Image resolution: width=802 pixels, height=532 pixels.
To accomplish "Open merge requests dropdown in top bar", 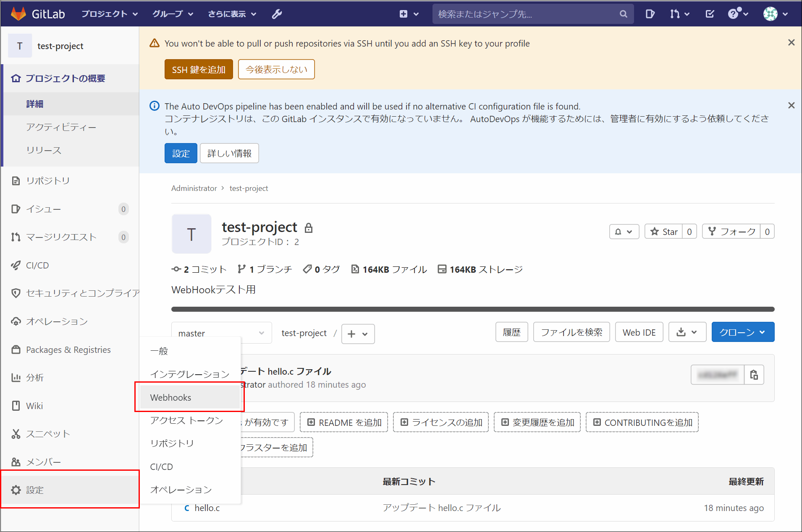I will pyautogui.click(x=679, y=14).
